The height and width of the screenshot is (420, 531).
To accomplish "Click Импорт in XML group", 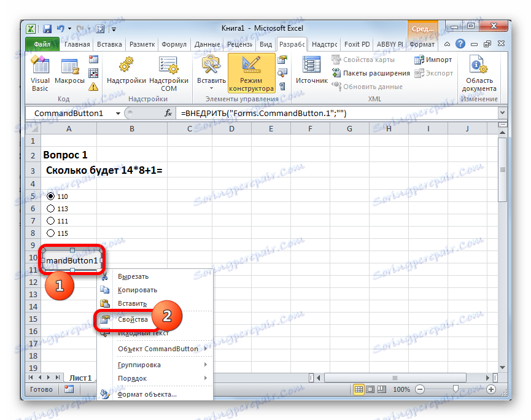I will [433, 60].
